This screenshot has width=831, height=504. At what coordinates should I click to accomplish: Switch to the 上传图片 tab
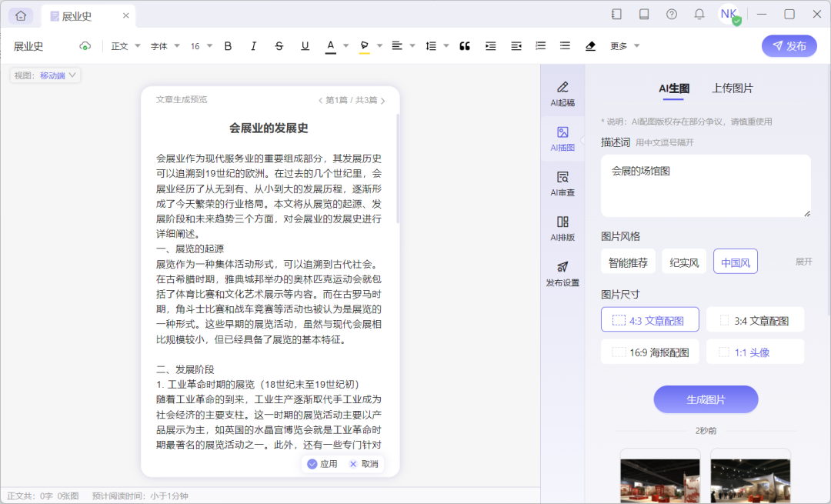click(732, 88)
